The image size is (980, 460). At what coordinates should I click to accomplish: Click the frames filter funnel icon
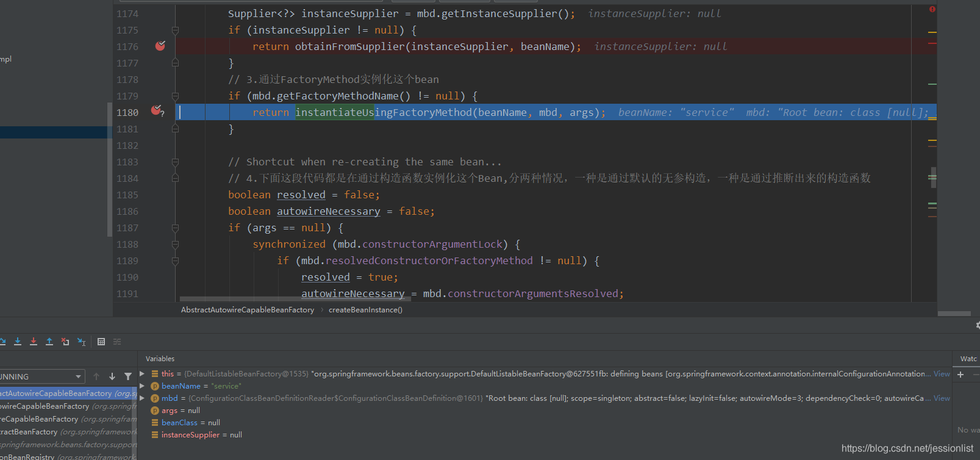128,376
